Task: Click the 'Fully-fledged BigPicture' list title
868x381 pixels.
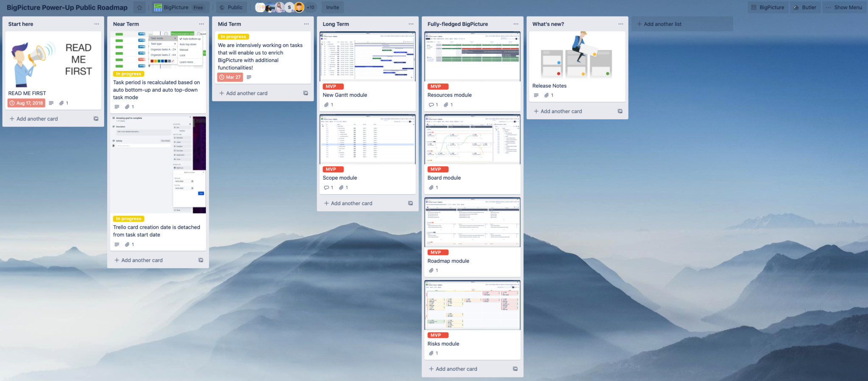Action: (x=458, y=24)
